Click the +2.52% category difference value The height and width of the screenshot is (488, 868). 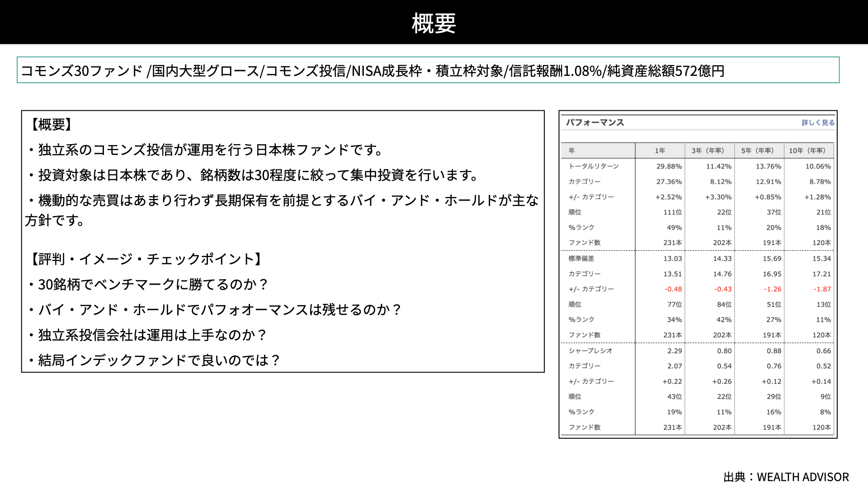(x=669, y=197)
